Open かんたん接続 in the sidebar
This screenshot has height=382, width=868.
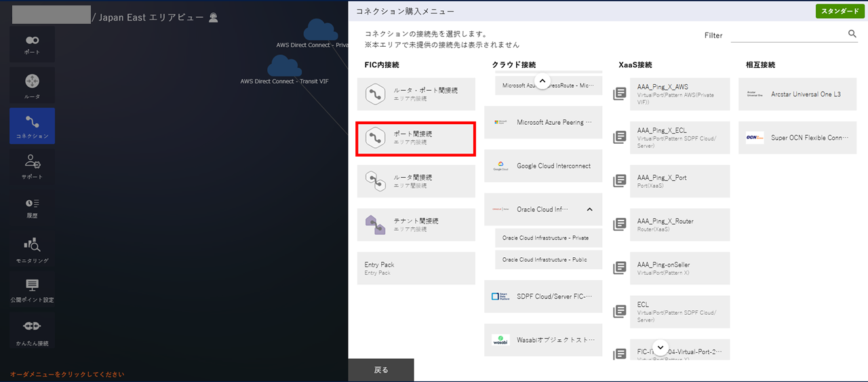coord(32,332)
